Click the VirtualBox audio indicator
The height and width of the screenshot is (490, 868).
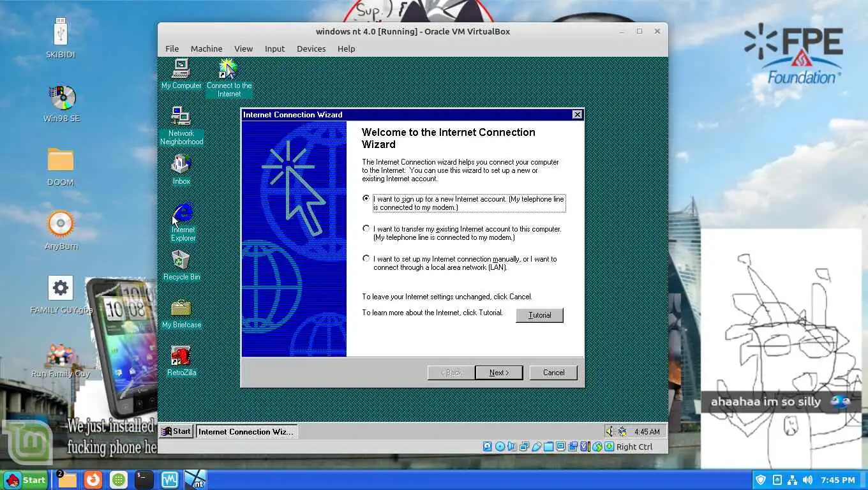(x=512, y=447)
